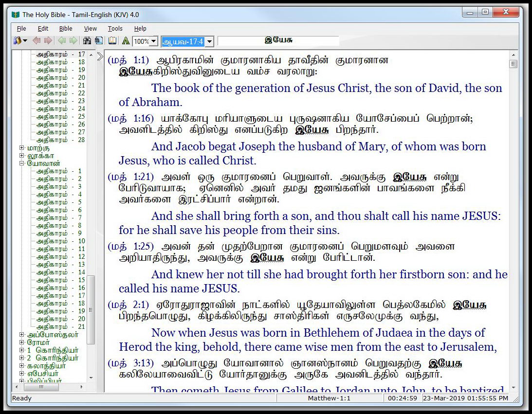Click verse reference (மத் 2:1)
This screenshot has height=414, width=532.
click(128, 305)
